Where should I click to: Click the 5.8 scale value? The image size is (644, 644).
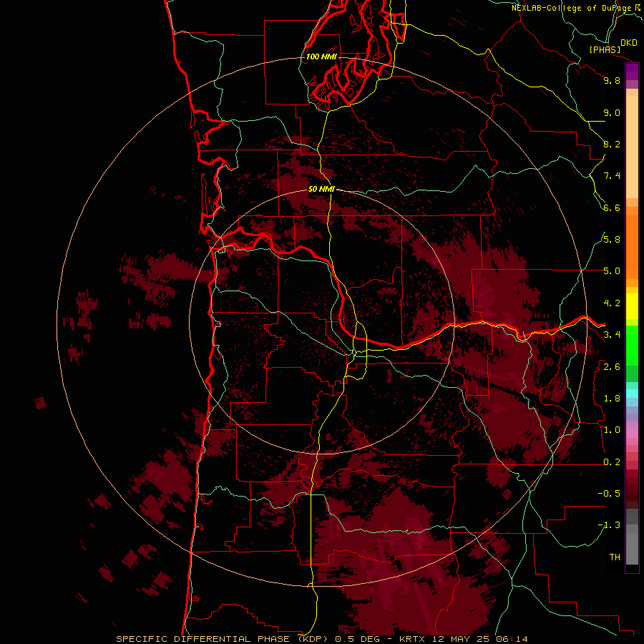[612, 240]
